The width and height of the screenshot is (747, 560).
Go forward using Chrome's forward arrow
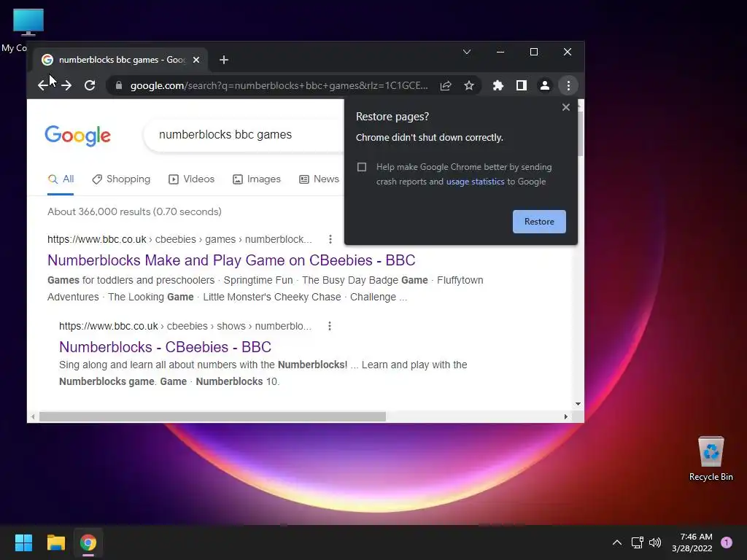point(66,85)
